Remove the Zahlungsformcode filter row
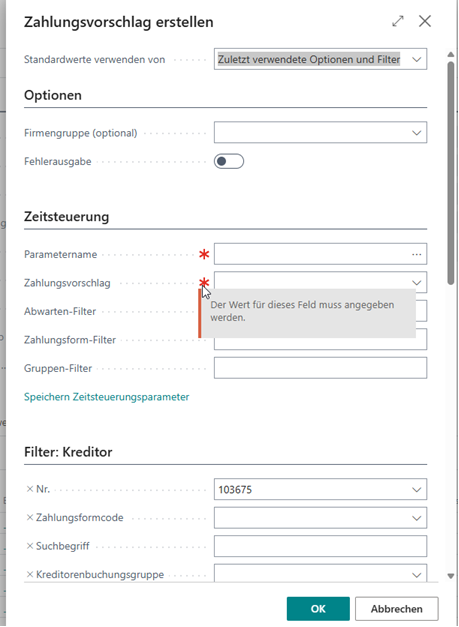The width and height of the screenshot is (459, 627). click(30, 517)
